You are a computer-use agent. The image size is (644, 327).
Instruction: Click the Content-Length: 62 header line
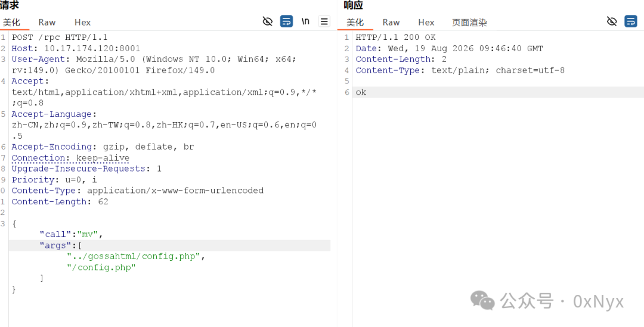(x=60, y=201)
